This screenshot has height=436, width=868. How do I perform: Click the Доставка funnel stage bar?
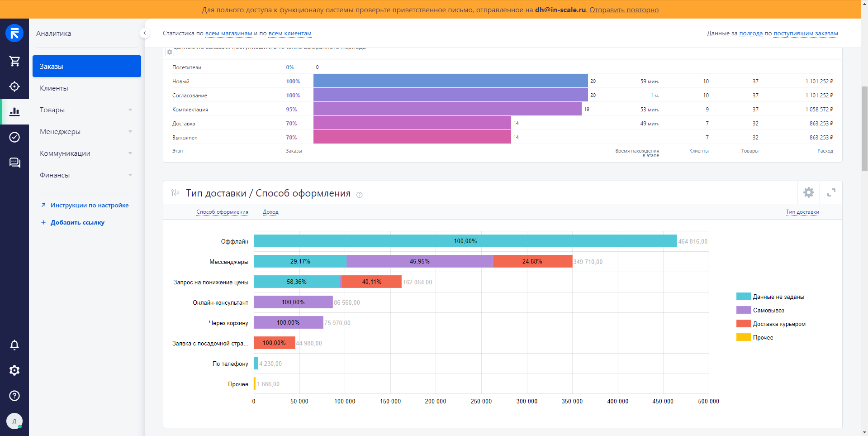[x=412, y=123]
